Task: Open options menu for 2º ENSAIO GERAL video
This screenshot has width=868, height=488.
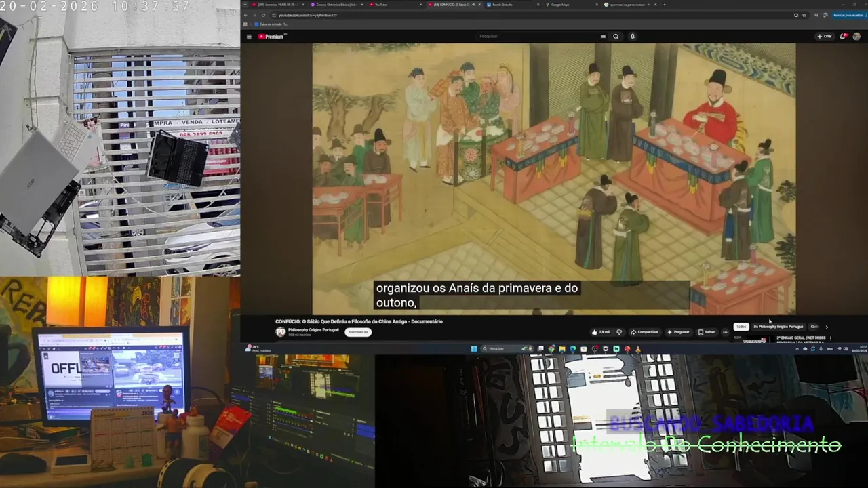Action: [831, 338]
